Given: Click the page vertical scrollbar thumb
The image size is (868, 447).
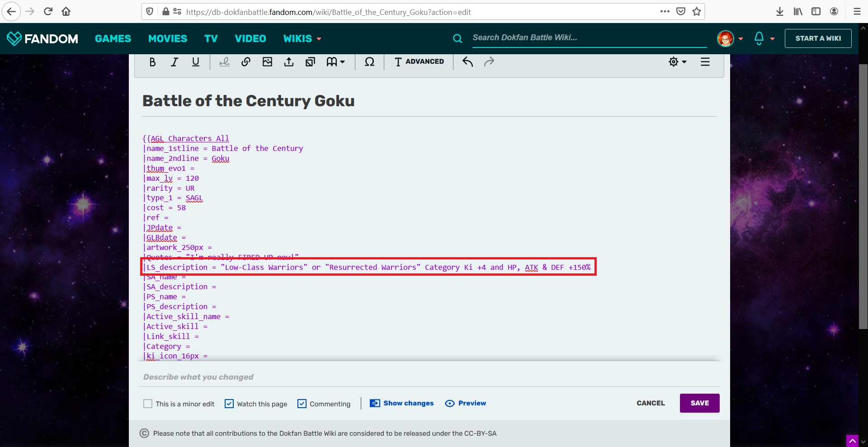Looking at the screenshot, I should point(863,197).
